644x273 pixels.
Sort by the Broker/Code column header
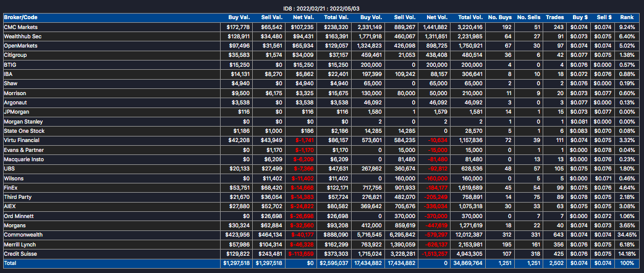[19, 18]
